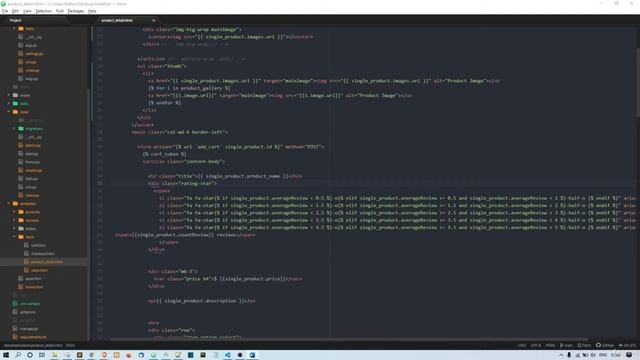640x360 pixels.
Task: Click the Fetch button in status bar
Action: [584, 345]
